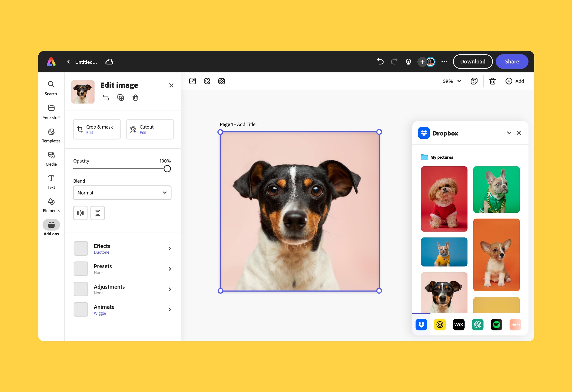This screenshot has width=572, height=392.
Task: Open the user profile avatar
Action: click(x=430, y=62)
